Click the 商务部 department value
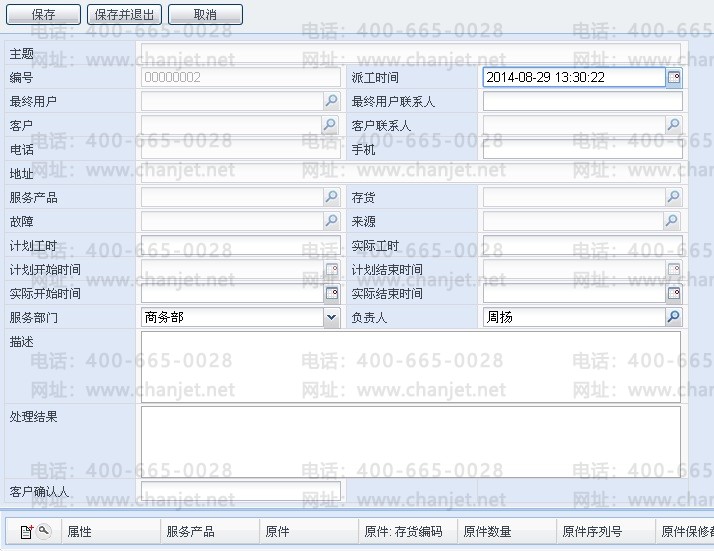The image size is (714, 551). click(x=164, y=317)
